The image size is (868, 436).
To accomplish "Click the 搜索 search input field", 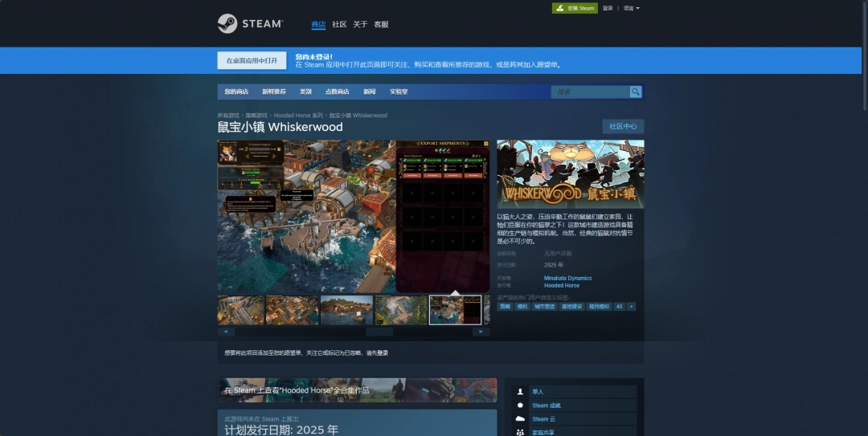I will (x=591, y=92).
